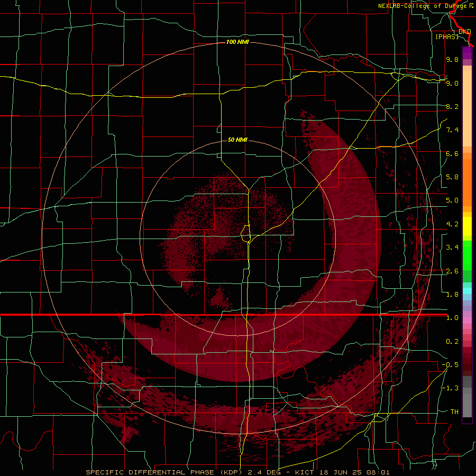The height and width of the screenshot is (476, 476).
Task: Click the 9.0 value on the color scale
Action: [452, 83]
